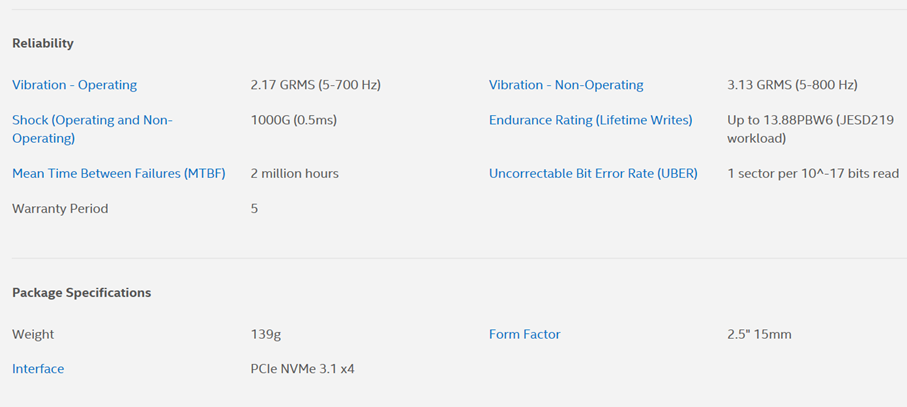Click the 1 sector per 10^-17 value

813,173
